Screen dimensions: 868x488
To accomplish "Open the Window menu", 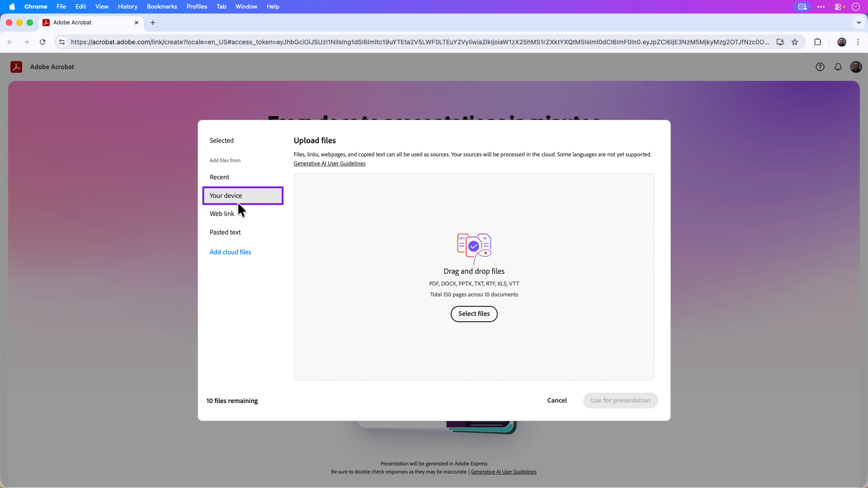I will pos(246,7).
